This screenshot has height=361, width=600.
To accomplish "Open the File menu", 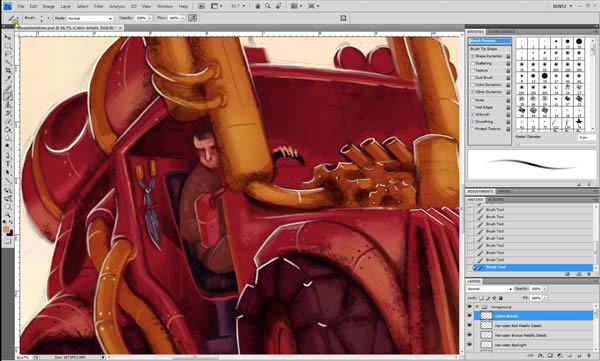I will point(21,6).
